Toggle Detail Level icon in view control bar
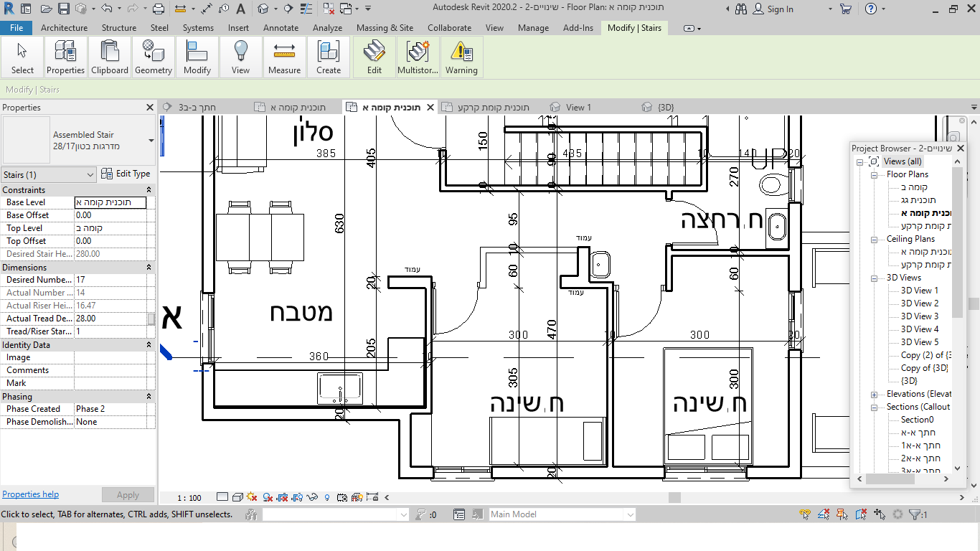Screen dimensions: 980x551 coord(222,497)
